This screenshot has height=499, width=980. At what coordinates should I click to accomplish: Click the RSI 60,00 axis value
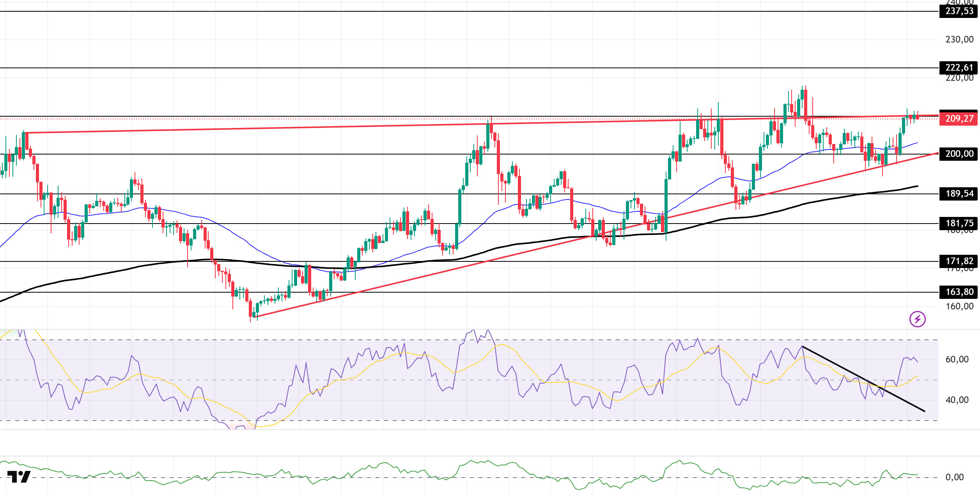957,359
